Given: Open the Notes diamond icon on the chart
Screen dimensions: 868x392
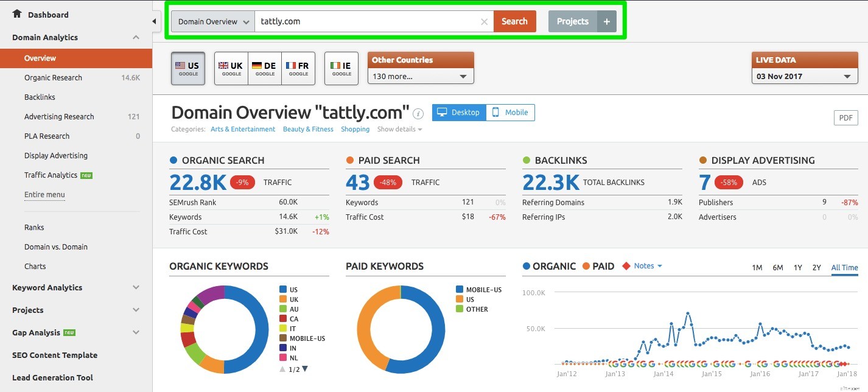Looking at the screenshot, I should click(626, 265).
